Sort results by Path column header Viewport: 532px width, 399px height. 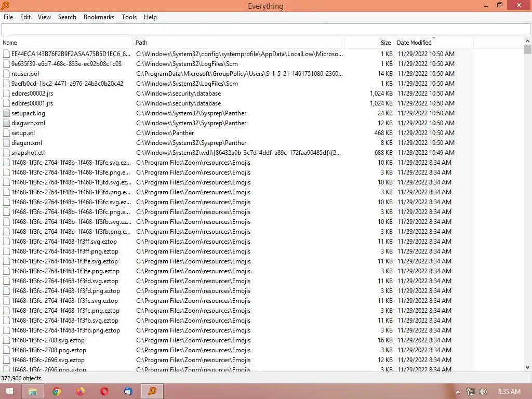point(238,43)
